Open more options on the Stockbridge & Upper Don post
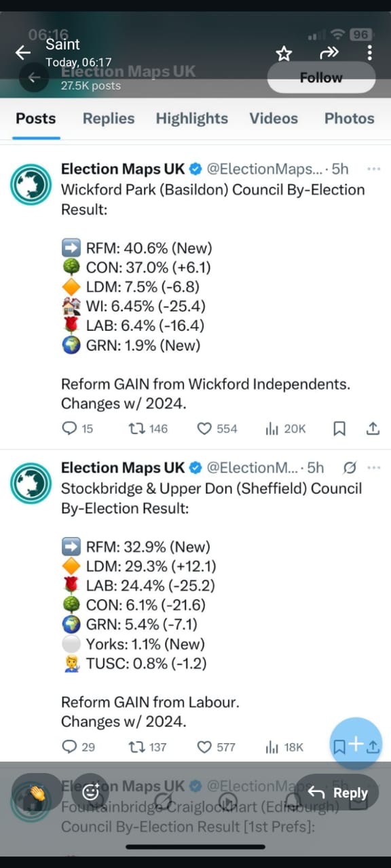The height and width of the screenshot is (868, 391). [373, 468]
